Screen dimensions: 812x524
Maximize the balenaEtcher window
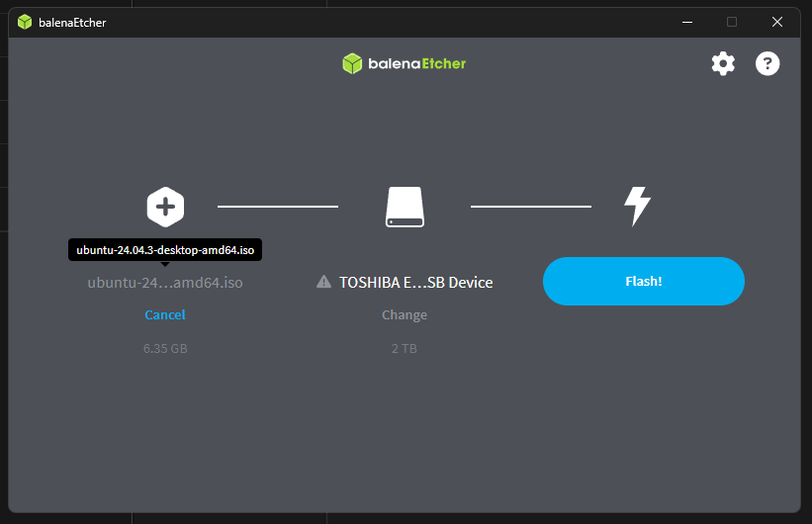pos(732,21)
